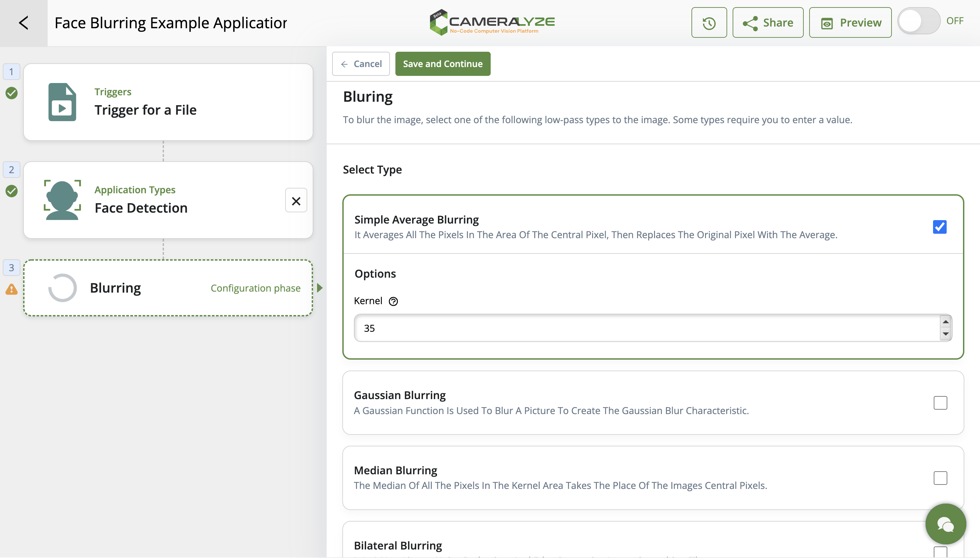
Task: Click the Face Detection person icon
Action: click(x=62, y=200)
